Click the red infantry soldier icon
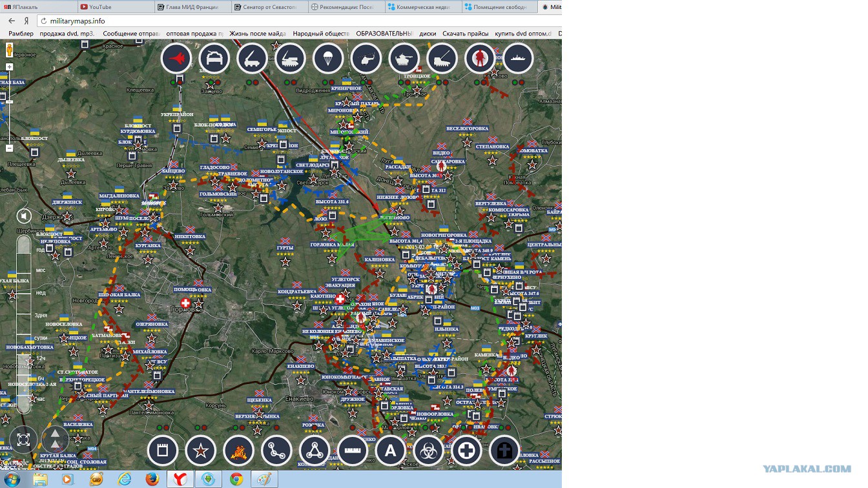Image resolution: width=868 pixels, height=488 pixels. click(x=480, y=59)
